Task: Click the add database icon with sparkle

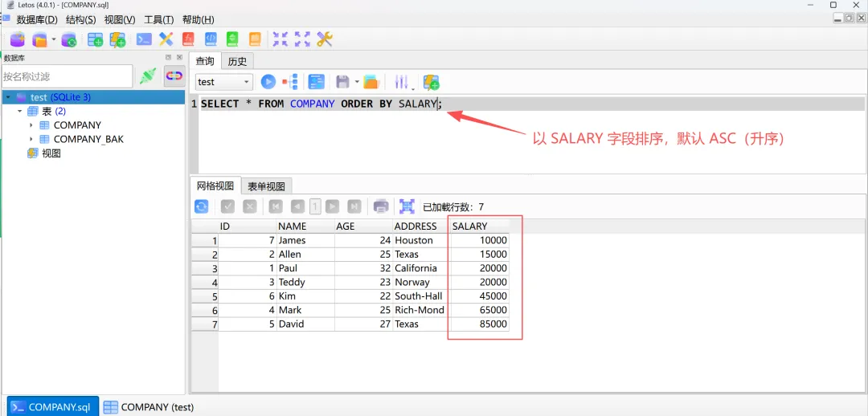Action: (18, 39)
